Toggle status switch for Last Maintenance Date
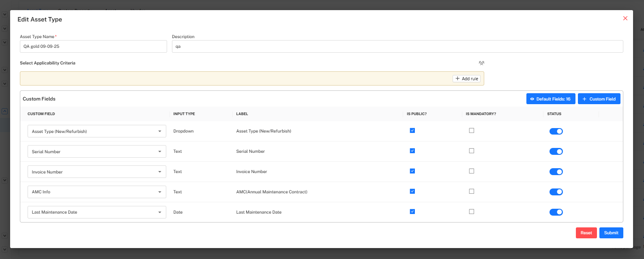This screenshot has width=644, height=259. tap(556, 212)
